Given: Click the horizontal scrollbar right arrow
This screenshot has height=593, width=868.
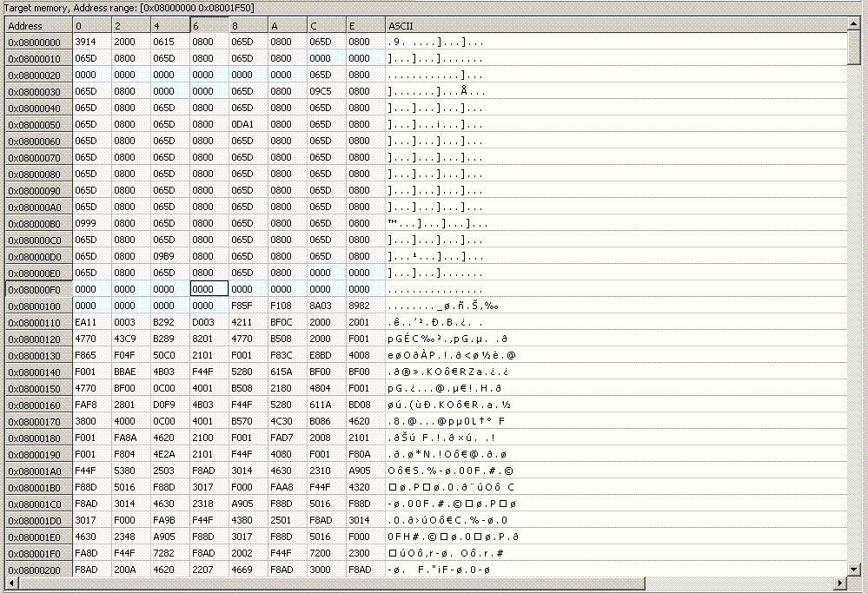Looking at the screenshot, I should coord(840,583).
